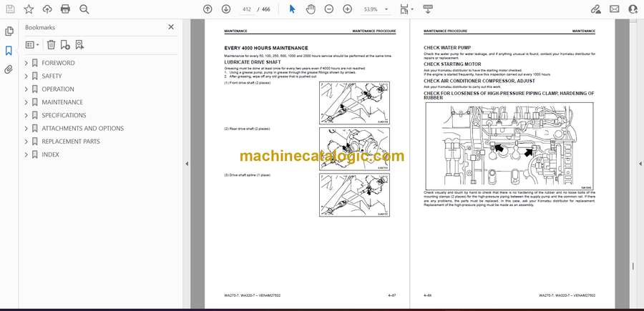Click the CHECK STARTING MOTOR heading
644x311 pixels.
(452, 64)
